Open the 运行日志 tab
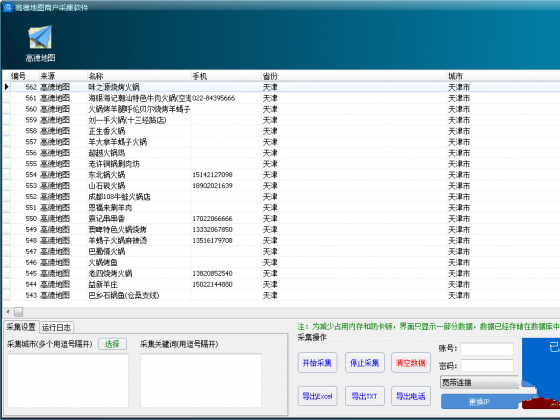This screenshot has height=420, width=560. coord(56,327)
